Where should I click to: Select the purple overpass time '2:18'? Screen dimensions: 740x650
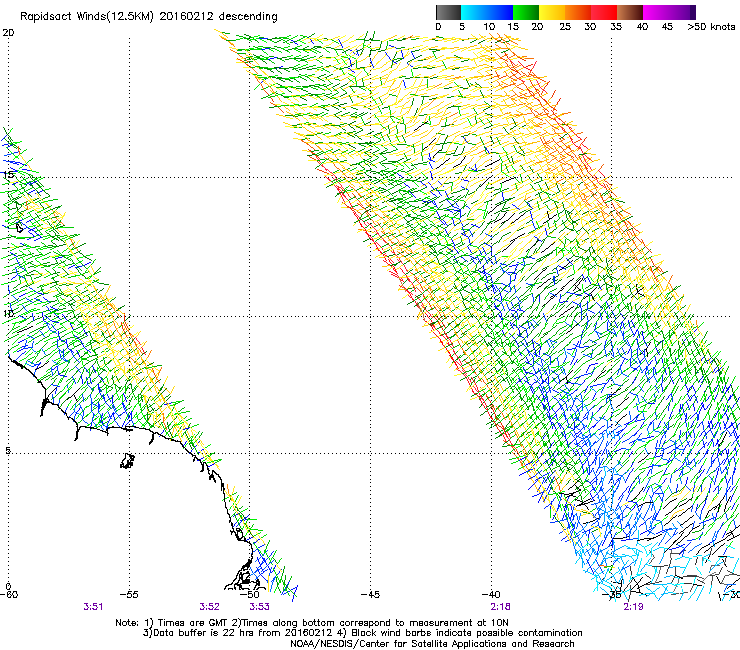[500, 607]
